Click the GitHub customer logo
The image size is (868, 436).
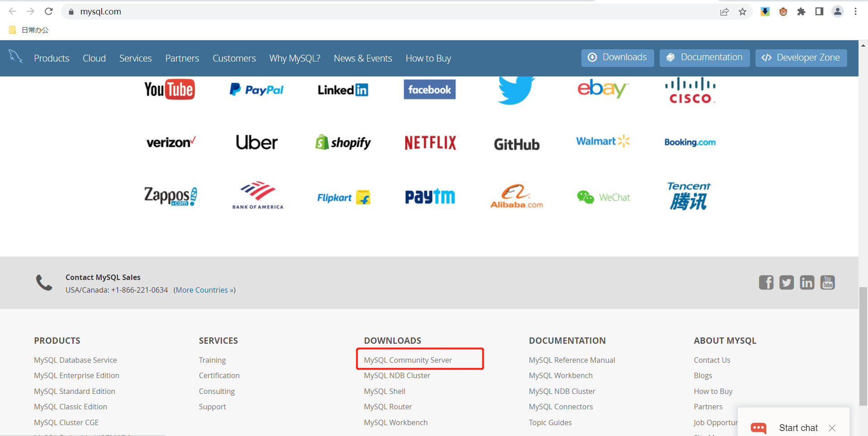pyautogui.click(x=517, y=144)
